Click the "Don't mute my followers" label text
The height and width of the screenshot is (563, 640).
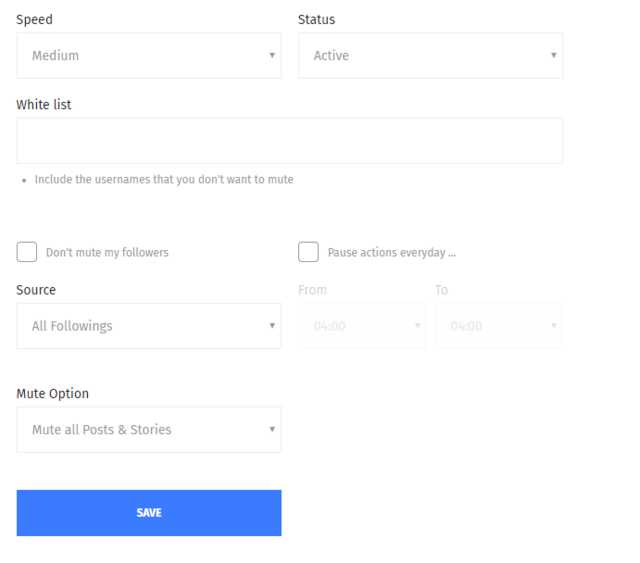coord(107,253)
